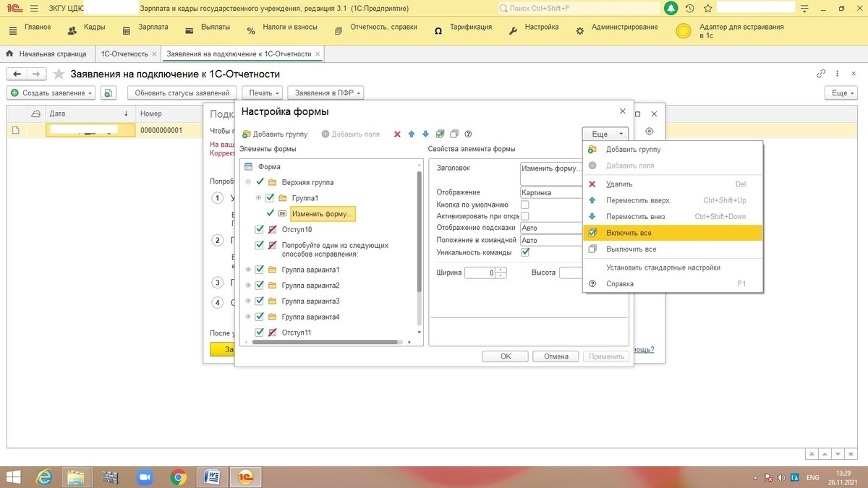The height and width of the screenshot is (488, 868).
Task: Click the move up arrow icon in toolbar
Action: click(x=412, y=134)
